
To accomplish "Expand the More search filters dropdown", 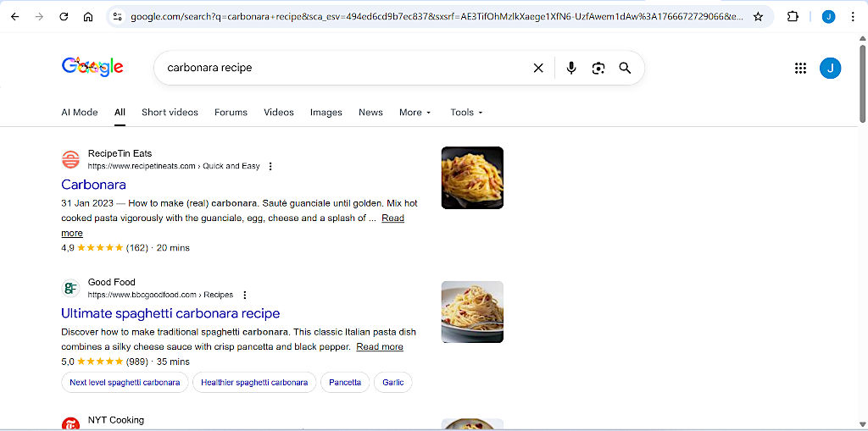I will (415, 113).
